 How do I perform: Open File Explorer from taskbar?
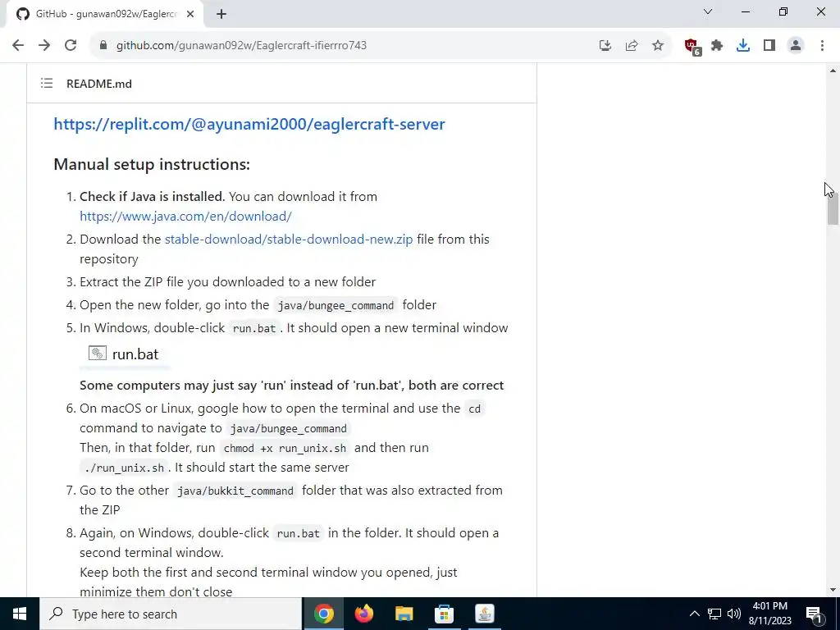tap(404, 614)
